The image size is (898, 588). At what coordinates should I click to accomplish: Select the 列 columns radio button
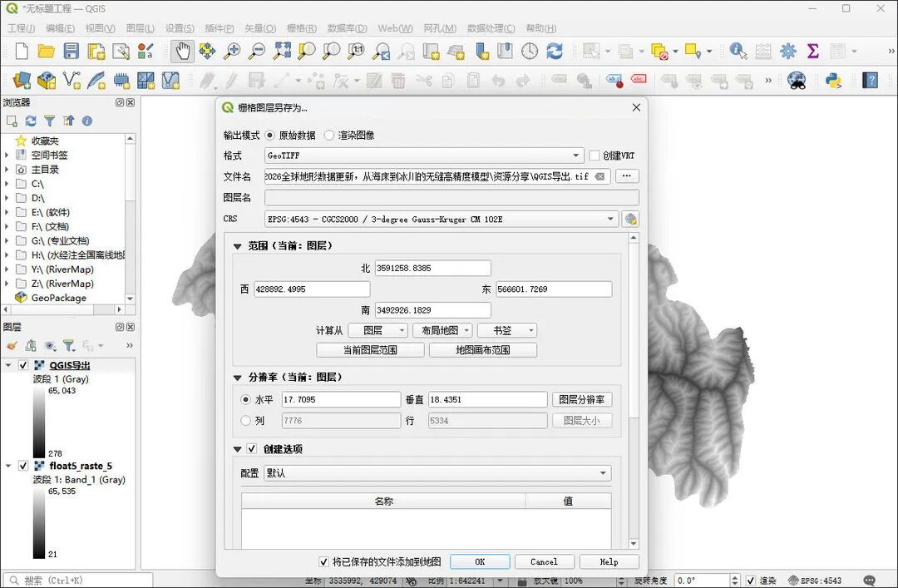[245, 421]
